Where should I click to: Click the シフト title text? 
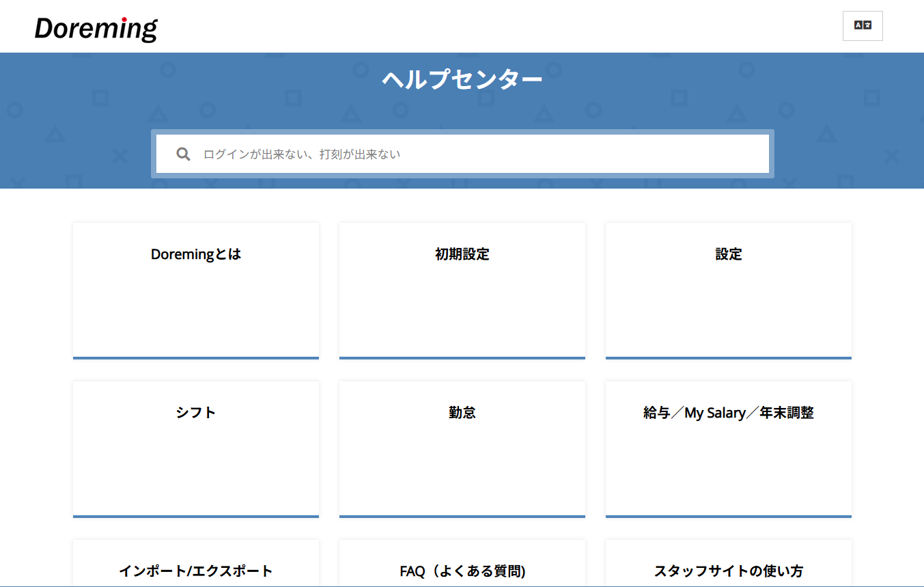(196, 413)
